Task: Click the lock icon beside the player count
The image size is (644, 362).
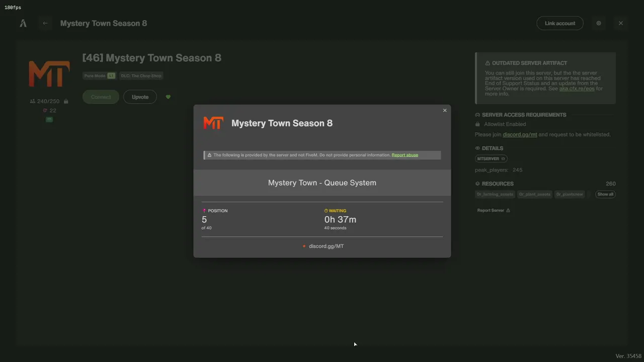Action: (x=66, y=102)
